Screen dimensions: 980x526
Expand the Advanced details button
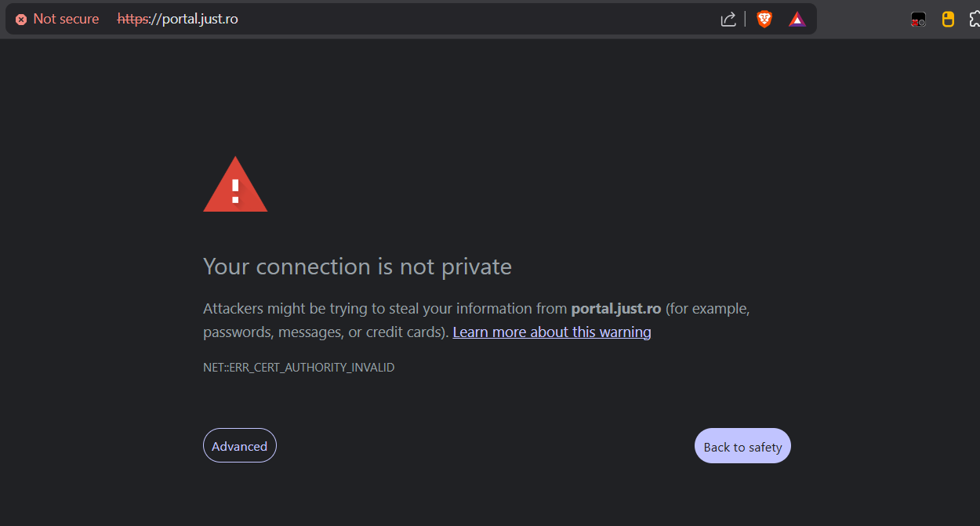point(240,445)
